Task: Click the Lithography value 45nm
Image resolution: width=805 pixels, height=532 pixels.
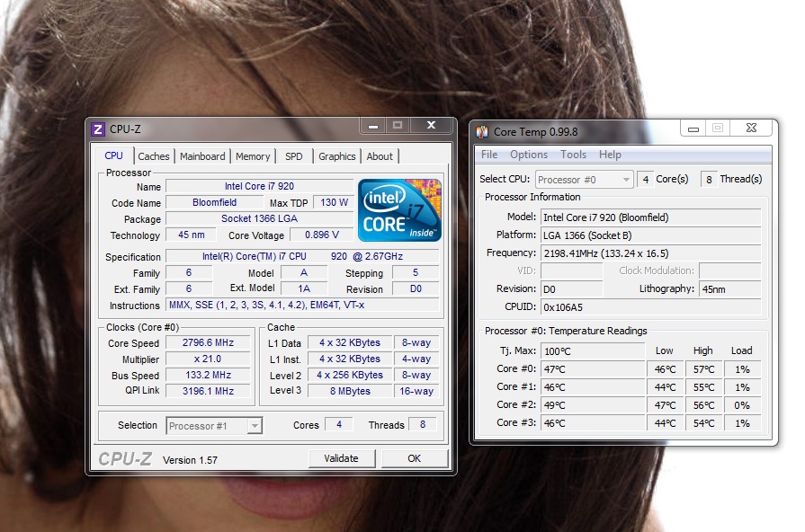Action: coord(729,289)
